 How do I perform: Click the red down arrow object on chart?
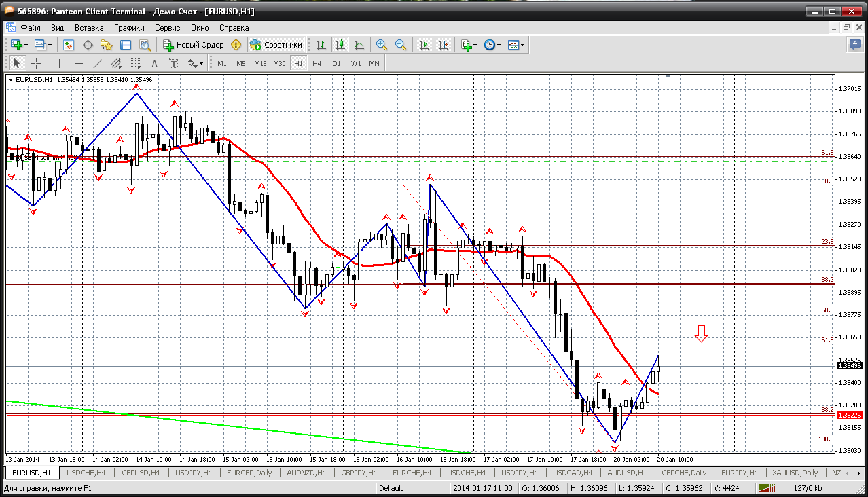coord(702,333)
